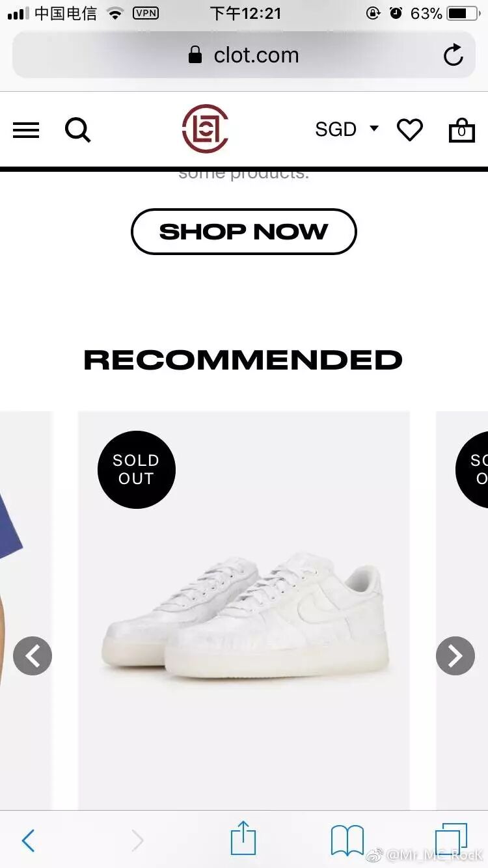The image size is (488, 868).
Task: Open the wishlist heart icon
Action: [x=410, y=130]
